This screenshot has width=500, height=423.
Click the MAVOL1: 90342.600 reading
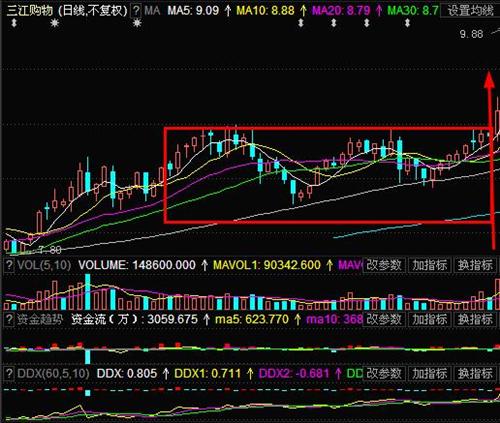267,265
